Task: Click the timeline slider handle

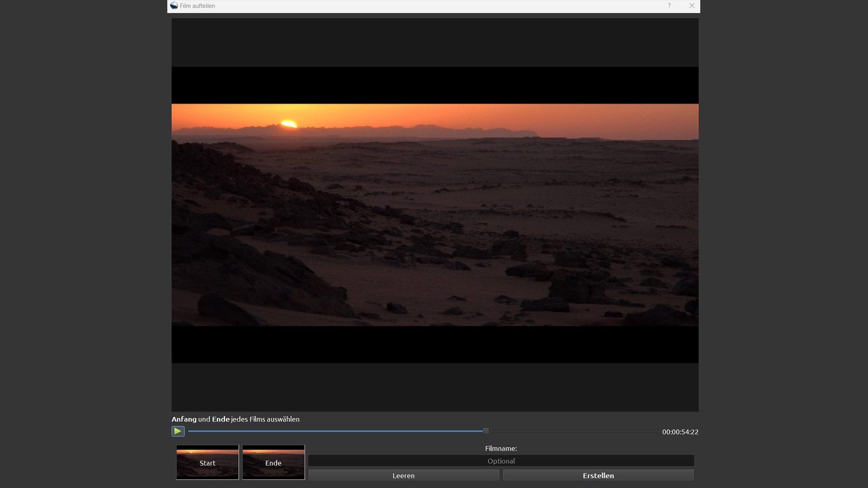Action: [486, 431]
